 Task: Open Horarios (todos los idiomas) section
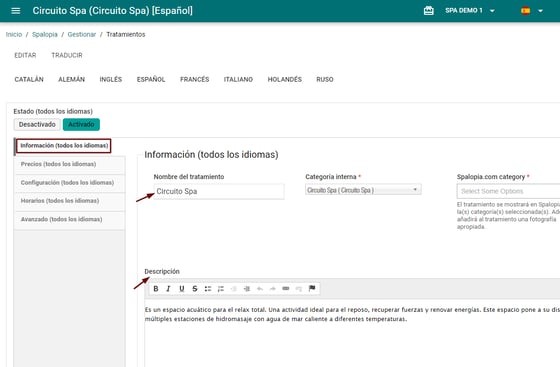[70, 201]
